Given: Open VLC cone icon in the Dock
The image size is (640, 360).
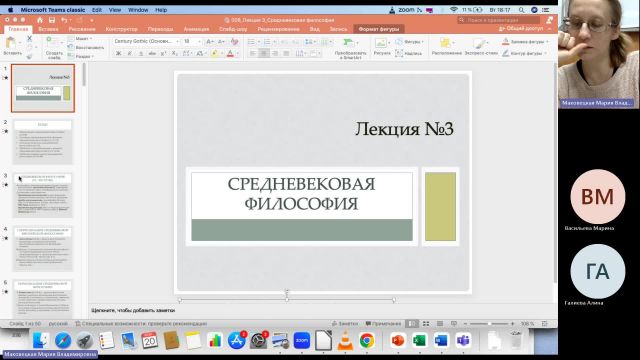Looking at the screenshot, I should (x=345, y=340).
